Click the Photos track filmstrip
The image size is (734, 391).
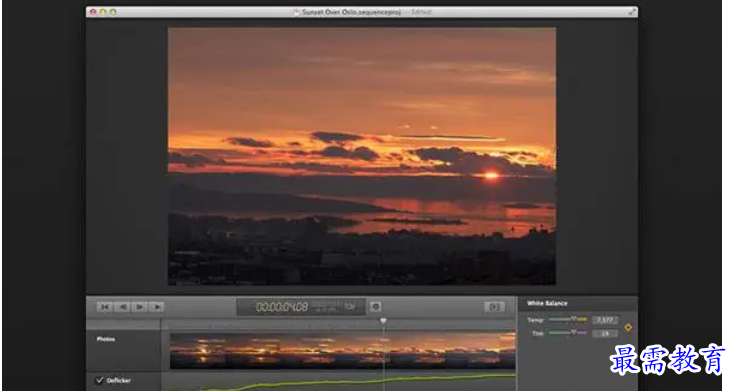pos(343,351)
